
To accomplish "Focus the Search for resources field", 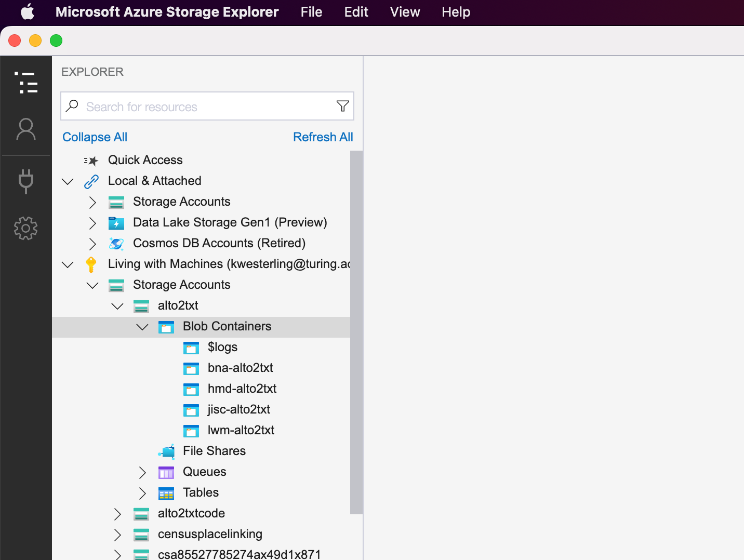I will point(207,106).
